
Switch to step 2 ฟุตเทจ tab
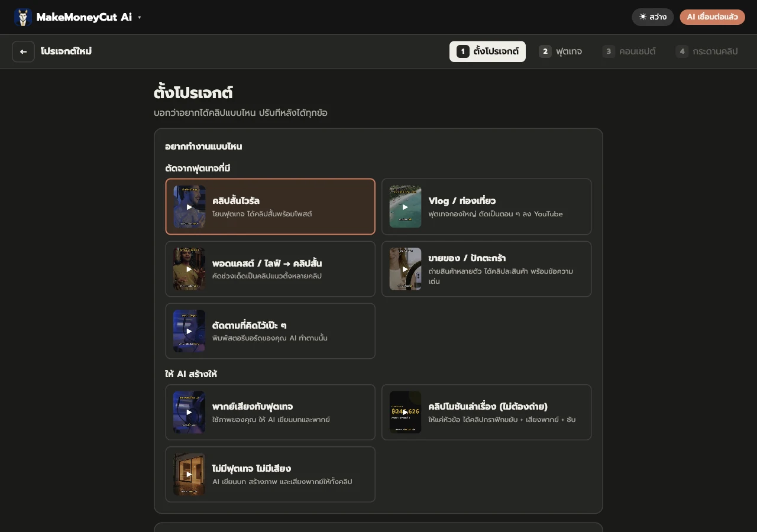pos(561,51)
